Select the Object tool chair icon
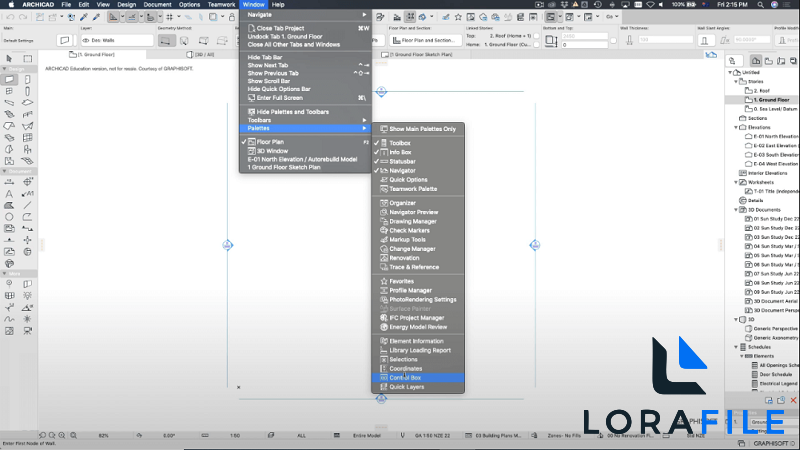 coord(28,149)
